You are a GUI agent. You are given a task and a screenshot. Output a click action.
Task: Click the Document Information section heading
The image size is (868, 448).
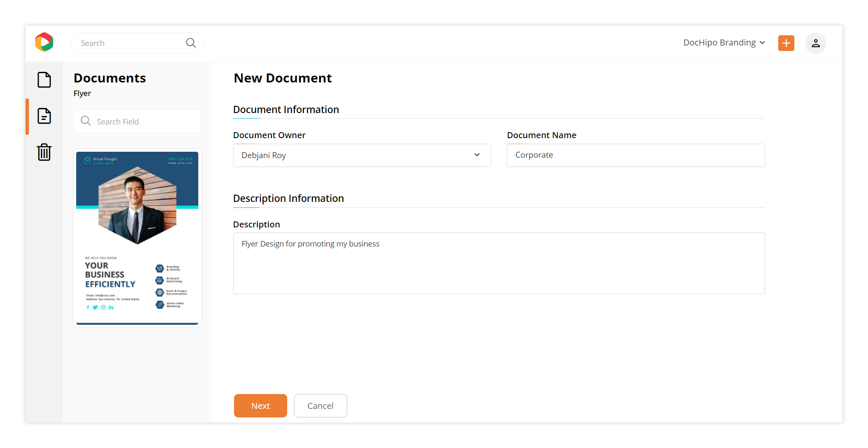click(x=286, y=110)
